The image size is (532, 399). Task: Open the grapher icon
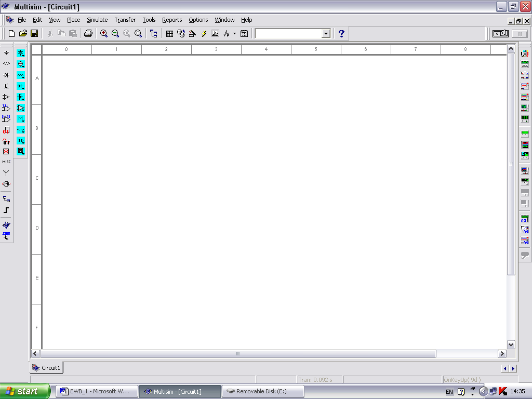click(215, 33)
